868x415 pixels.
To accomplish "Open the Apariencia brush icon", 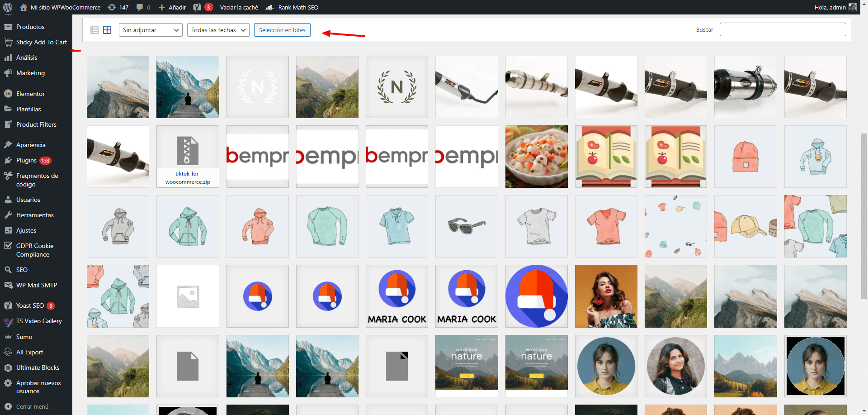I will coord(8,145).
